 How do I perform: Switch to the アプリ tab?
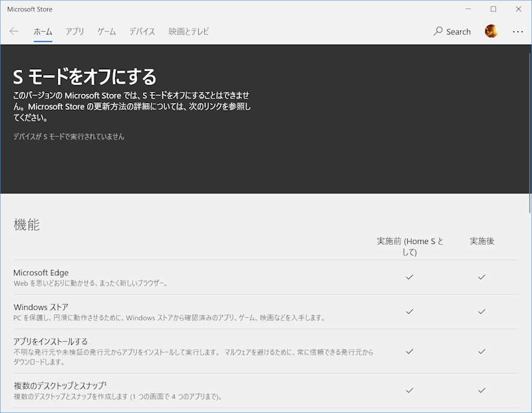pos(74,31)
